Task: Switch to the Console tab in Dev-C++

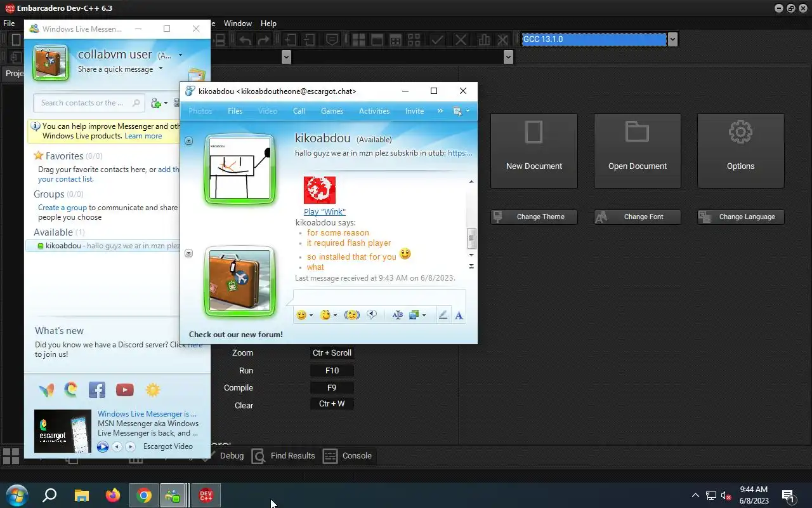Action: pyautogui.click(x=348, y=456)
